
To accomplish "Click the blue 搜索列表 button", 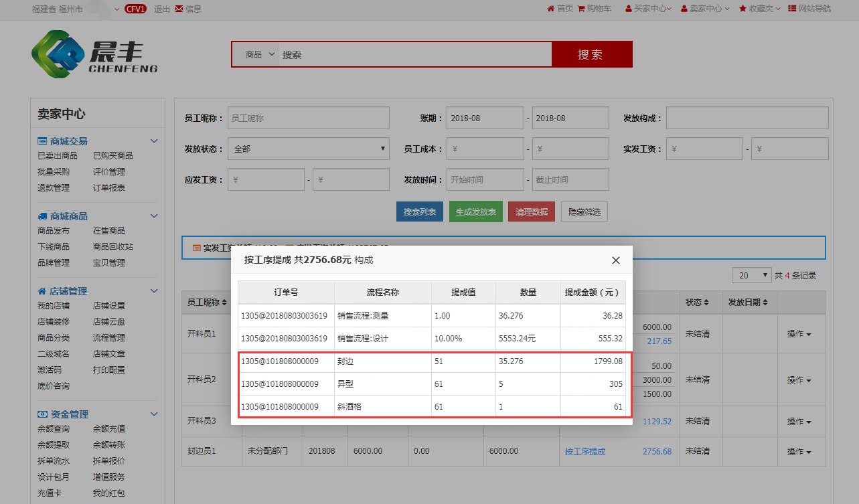I will tap(419, 212).
